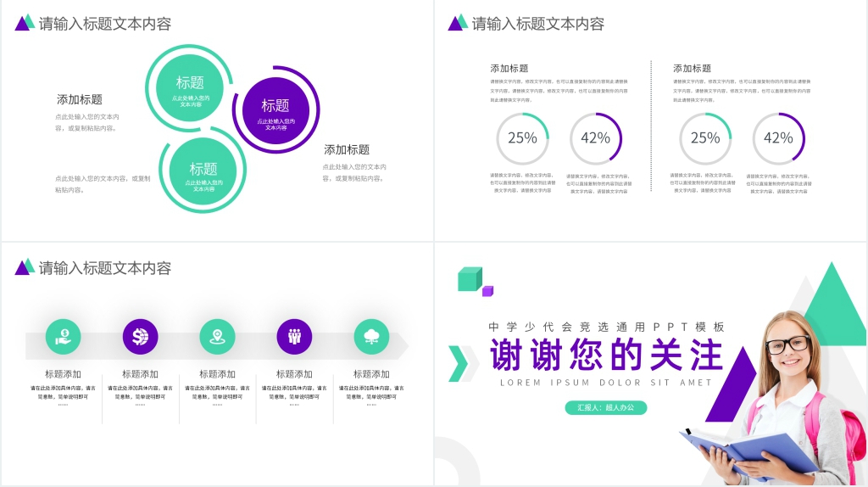This screenshot has width=868, height=487.
Task: Click the title text on the icon timeline slide
Action: pos(104,268)
